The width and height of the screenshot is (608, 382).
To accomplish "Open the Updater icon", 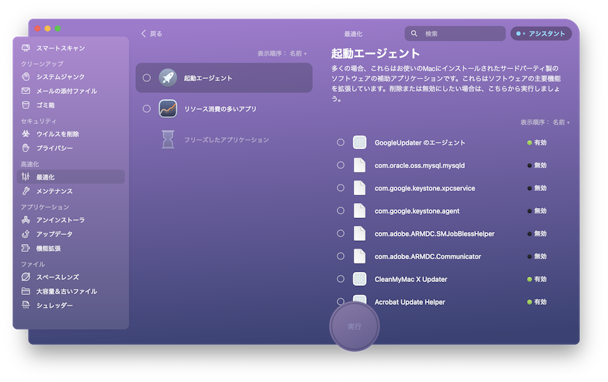I will pos(26,234).
